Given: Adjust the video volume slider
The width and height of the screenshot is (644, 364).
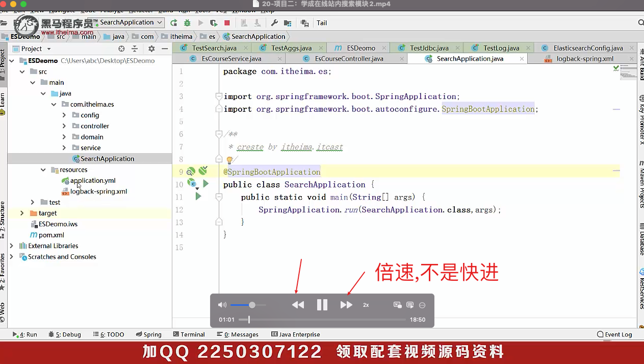Looking at the screenshot, I should [252, 305].
